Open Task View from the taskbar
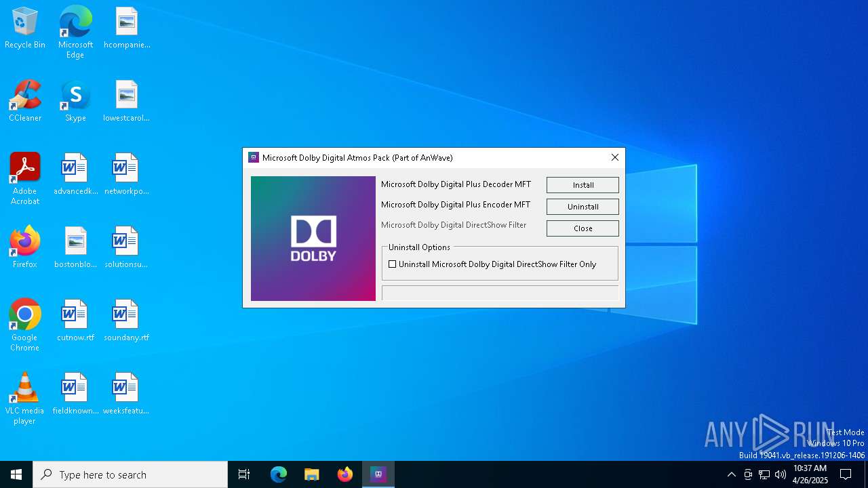 click(244, 474)
